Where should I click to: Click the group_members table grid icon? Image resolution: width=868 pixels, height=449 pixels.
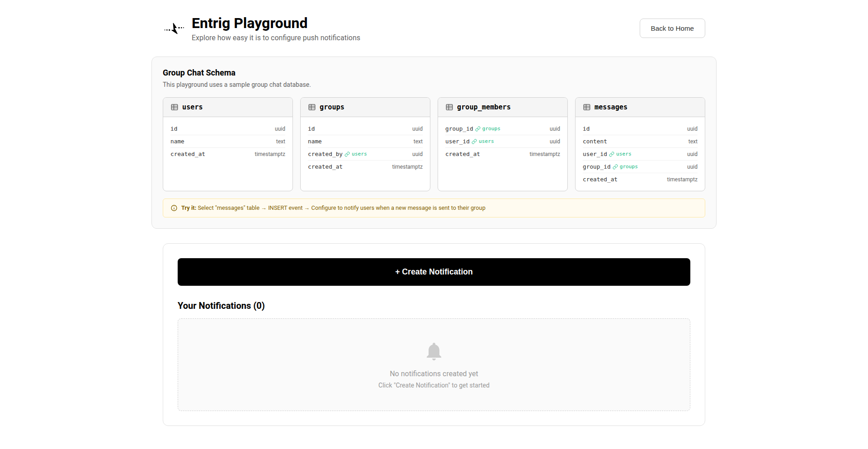[449, 107]
